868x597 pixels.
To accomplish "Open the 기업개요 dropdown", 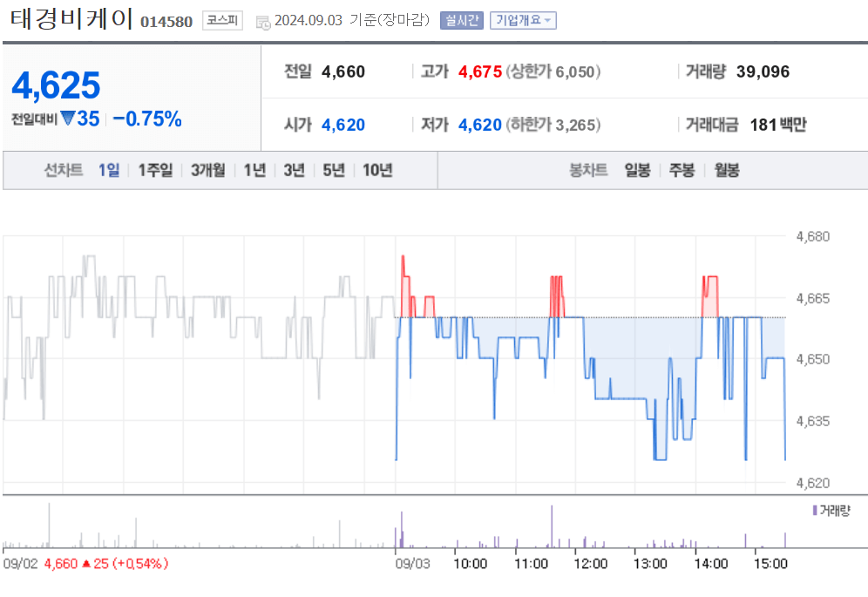I will coord(523,21).
